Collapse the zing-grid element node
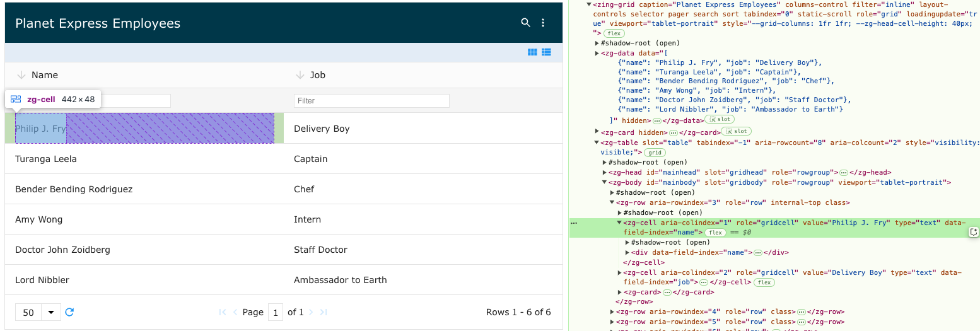 click(589, 4)
